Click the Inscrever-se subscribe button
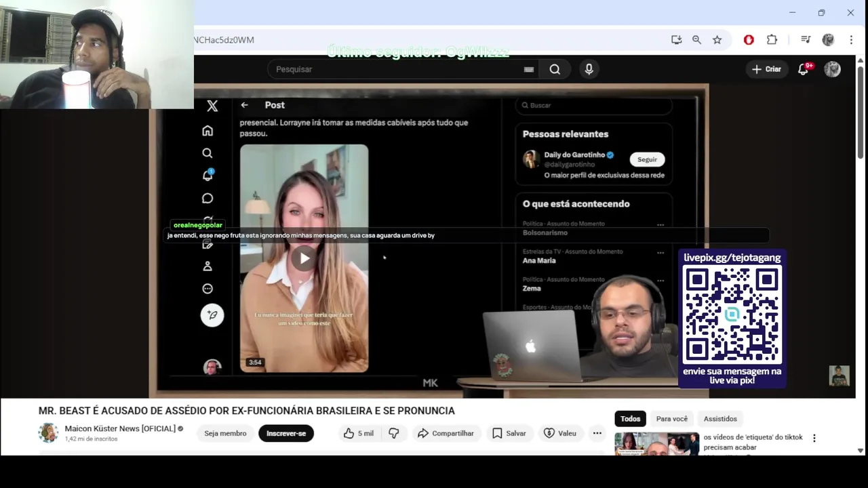The height and width of the screenshot is (488, 868). pos(286,433)
